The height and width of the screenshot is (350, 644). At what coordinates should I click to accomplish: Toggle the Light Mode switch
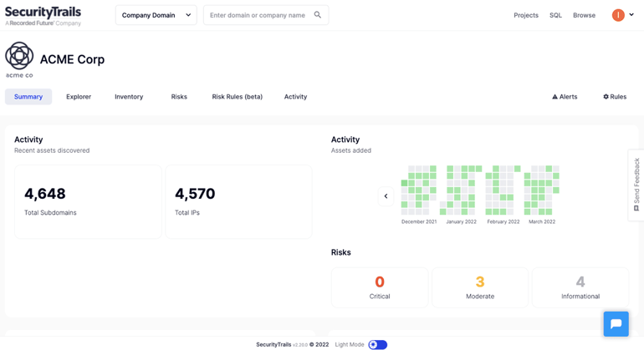click(x=378, y=345)
